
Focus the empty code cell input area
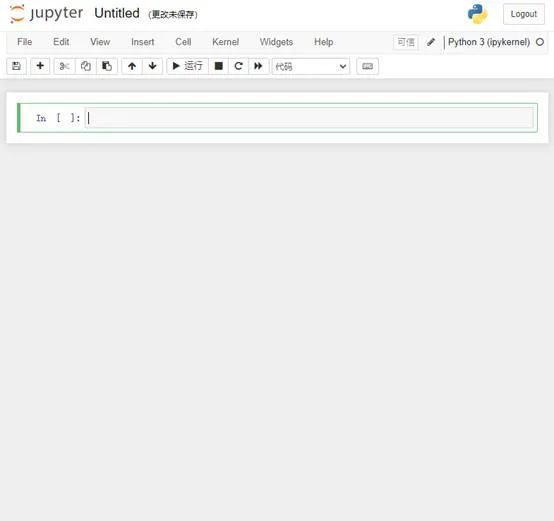(309, 118)
